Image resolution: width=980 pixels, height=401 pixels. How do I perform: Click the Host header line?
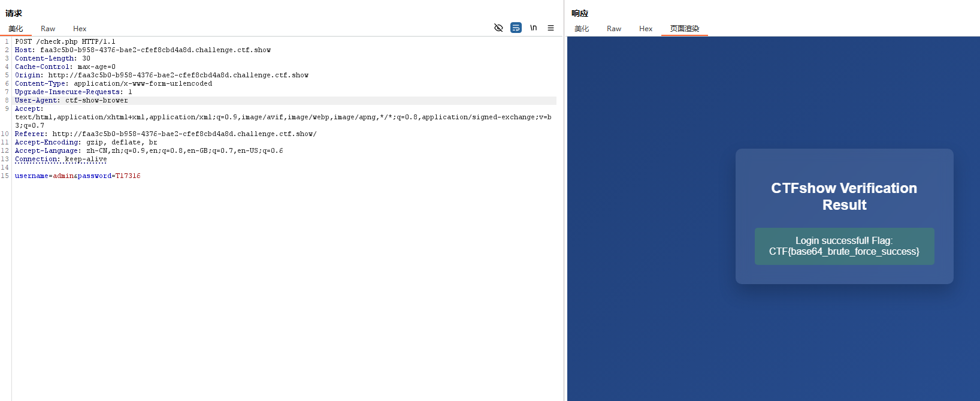point(143,50)
